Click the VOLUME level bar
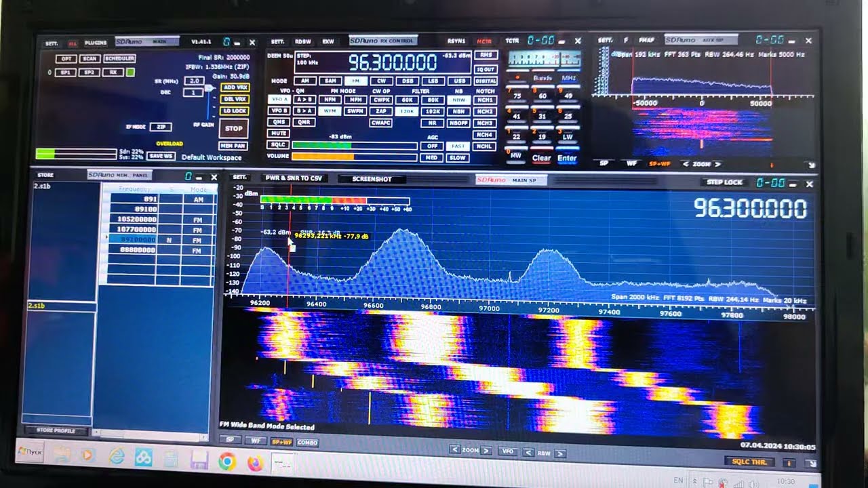Screen dimensions: 868x488 click(x=354, y=157)
